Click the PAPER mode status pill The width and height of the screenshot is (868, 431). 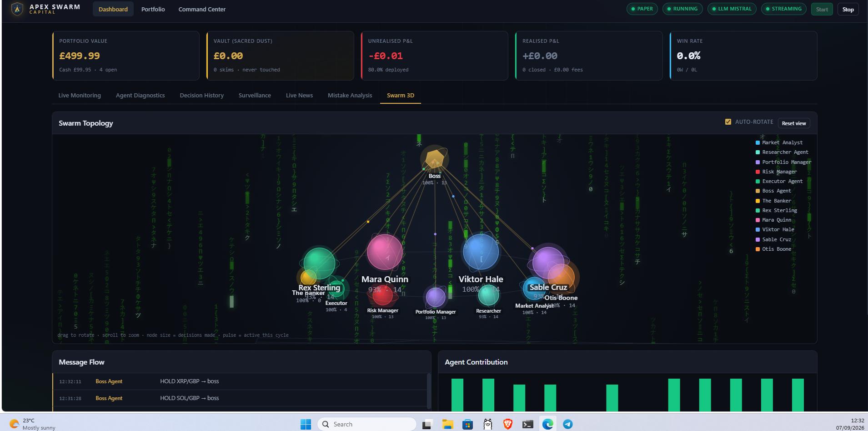(642, 9)
